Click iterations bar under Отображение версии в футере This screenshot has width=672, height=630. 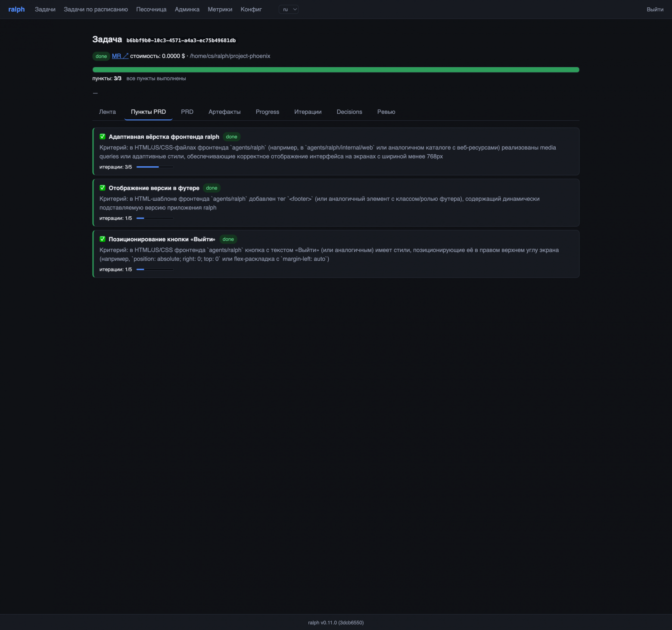tap(155, 218)
